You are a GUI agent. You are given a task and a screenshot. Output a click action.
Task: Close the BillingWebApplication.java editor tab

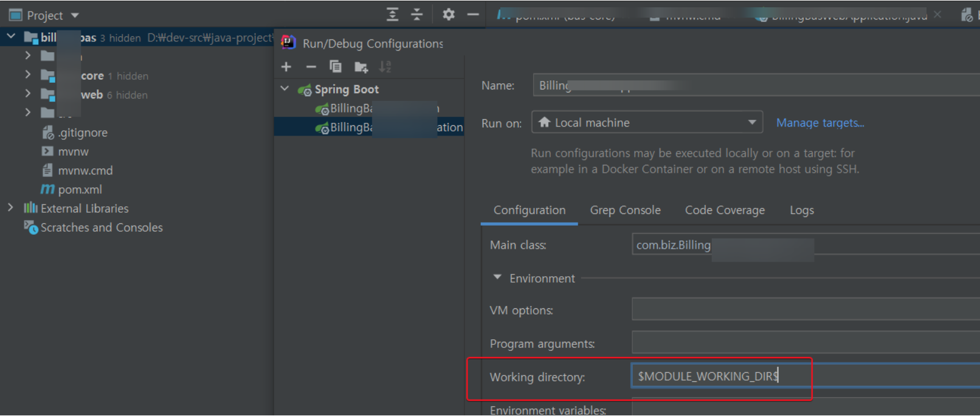coord(937,14)
